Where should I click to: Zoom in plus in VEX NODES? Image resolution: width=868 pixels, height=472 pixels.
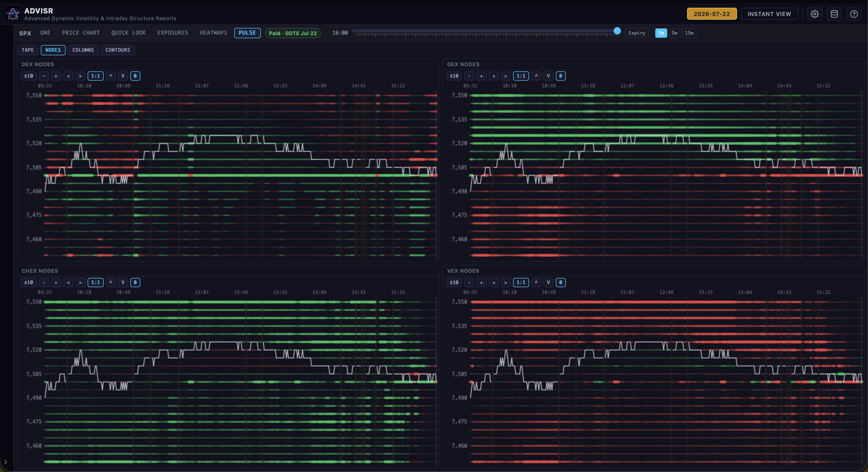coord(481,282)
